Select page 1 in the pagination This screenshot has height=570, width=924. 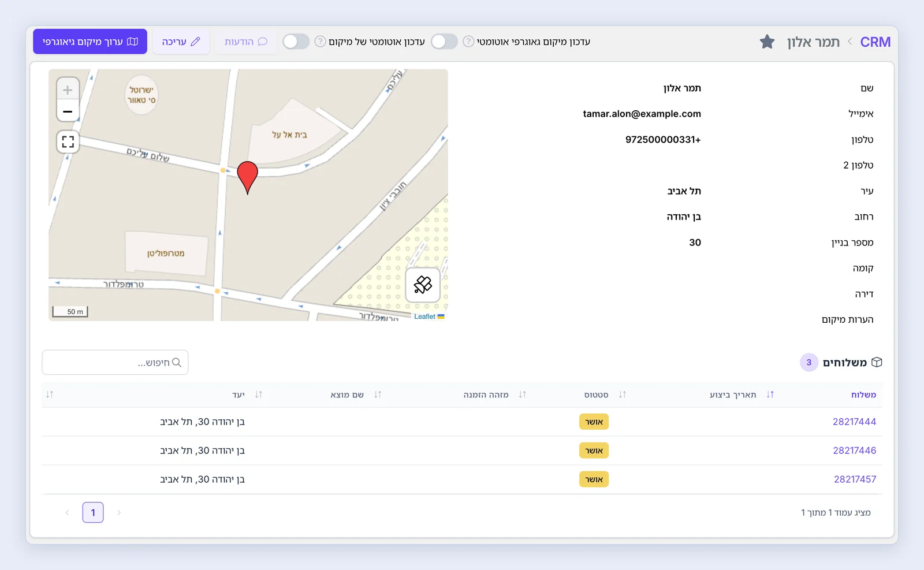coord(93,512)
